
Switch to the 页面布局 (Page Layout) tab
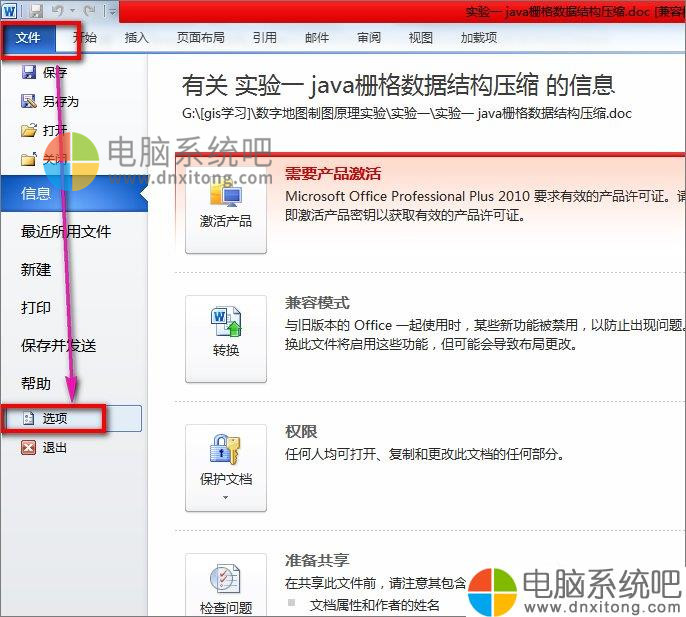pyautogui.click(x=200, y=38)
